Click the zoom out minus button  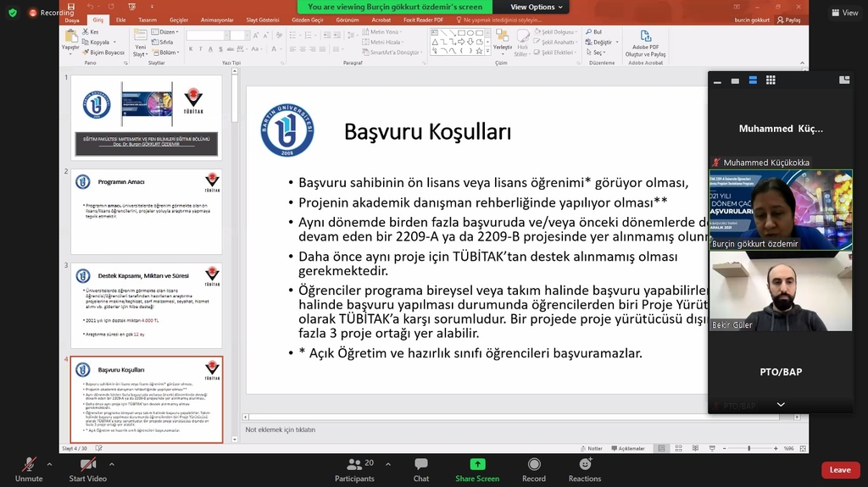725,448
